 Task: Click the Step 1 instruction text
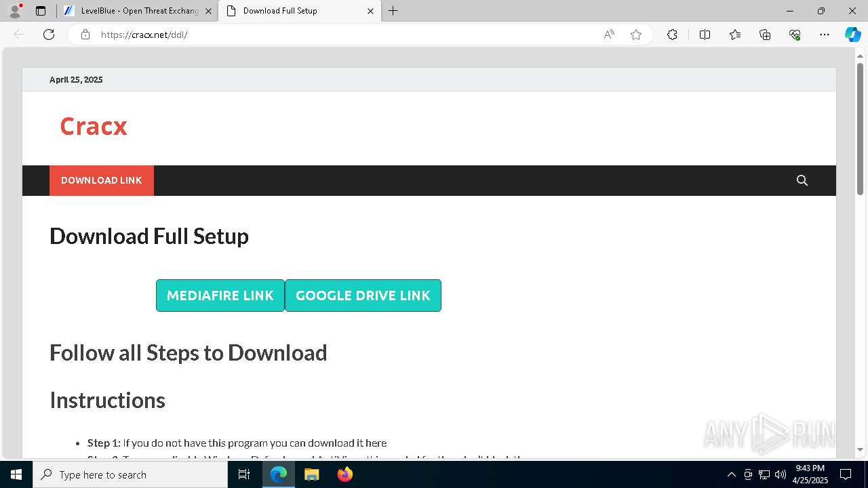237,443
